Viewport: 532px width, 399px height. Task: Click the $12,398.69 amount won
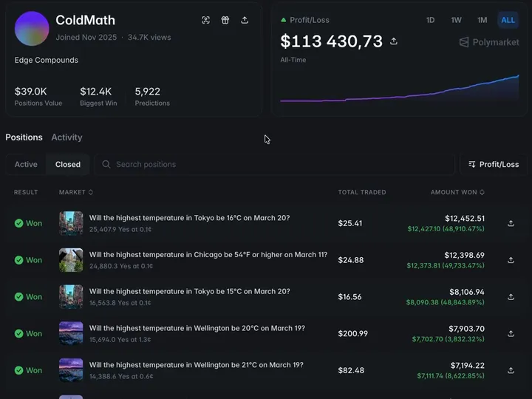pyautogui.click(x=465, y=255)
